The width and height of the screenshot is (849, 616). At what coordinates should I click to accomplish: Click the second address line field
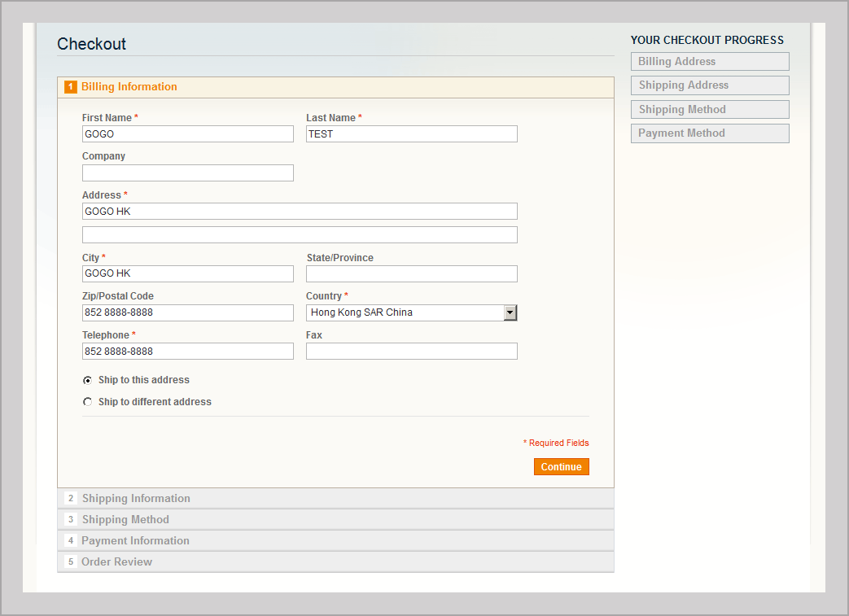click(300, 235)
